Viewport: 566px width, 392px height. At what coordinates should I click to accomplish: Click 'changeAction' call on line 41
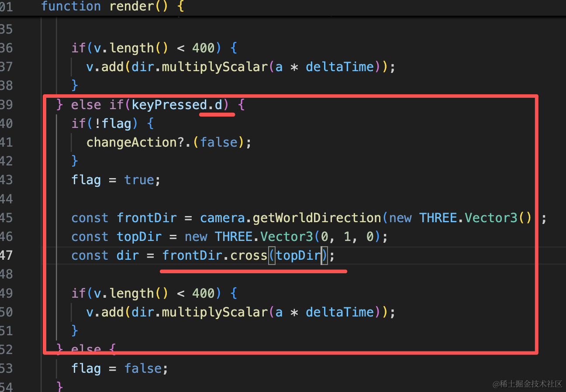click(x=131, y=142)
